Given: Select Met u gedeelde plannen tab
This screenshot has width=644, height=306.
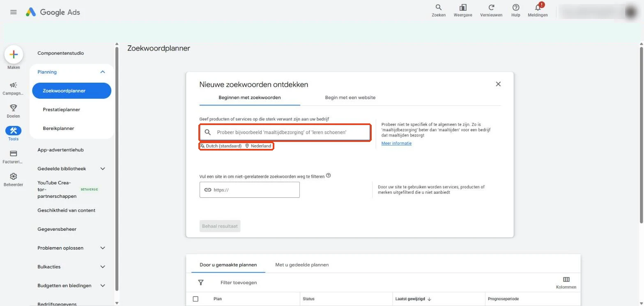Looking at the screenshot, I should click(x=302, y=265).
